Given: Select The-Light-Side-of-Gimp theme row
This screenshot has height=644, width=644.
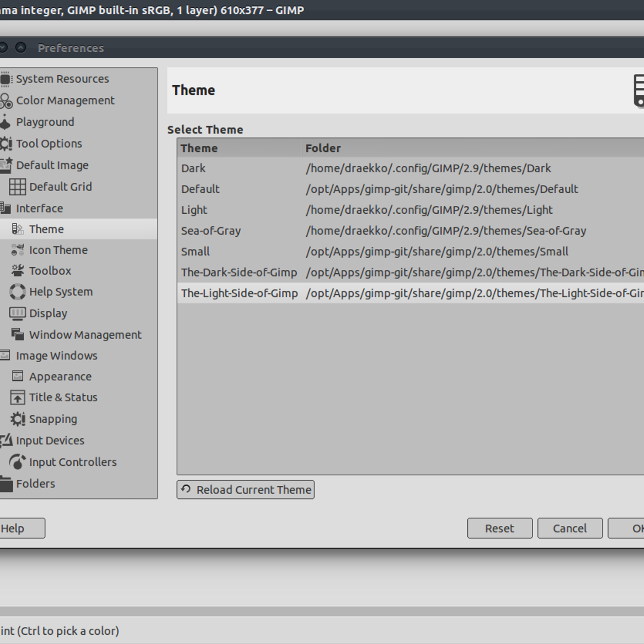Looking at the screenshot, I should pyautogui.click(x=411, y=293).
